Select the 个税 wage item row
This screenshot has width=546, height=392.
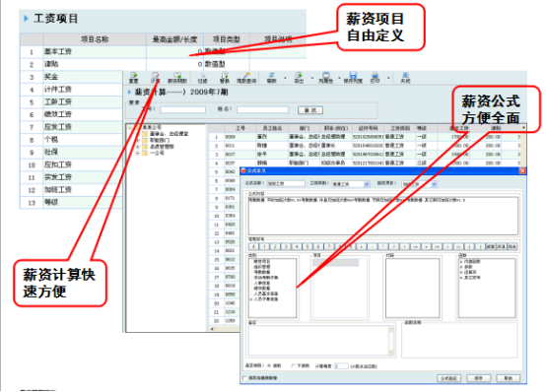click(x=71, y=139)
